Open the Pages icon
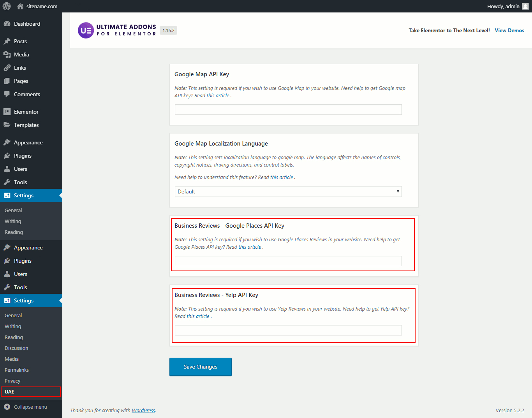The width and height of the screenshot is (532, 418). click(x=7, y=81)
